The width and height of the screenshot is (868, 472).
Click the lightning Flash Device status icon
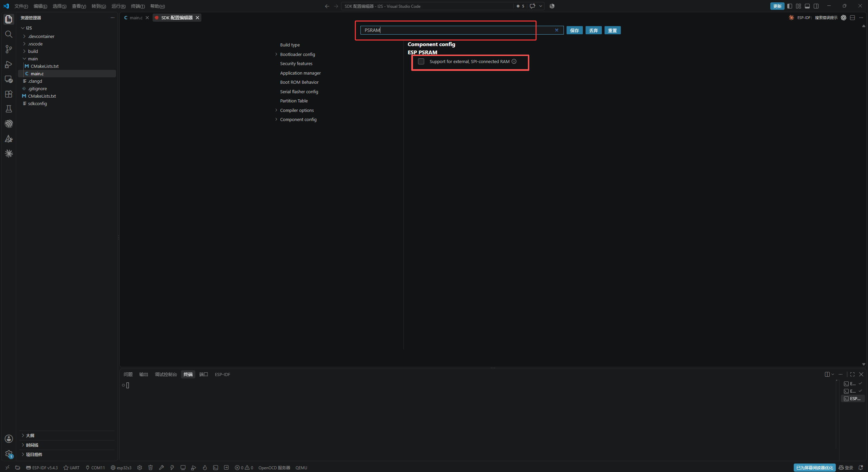pos(172,468)
